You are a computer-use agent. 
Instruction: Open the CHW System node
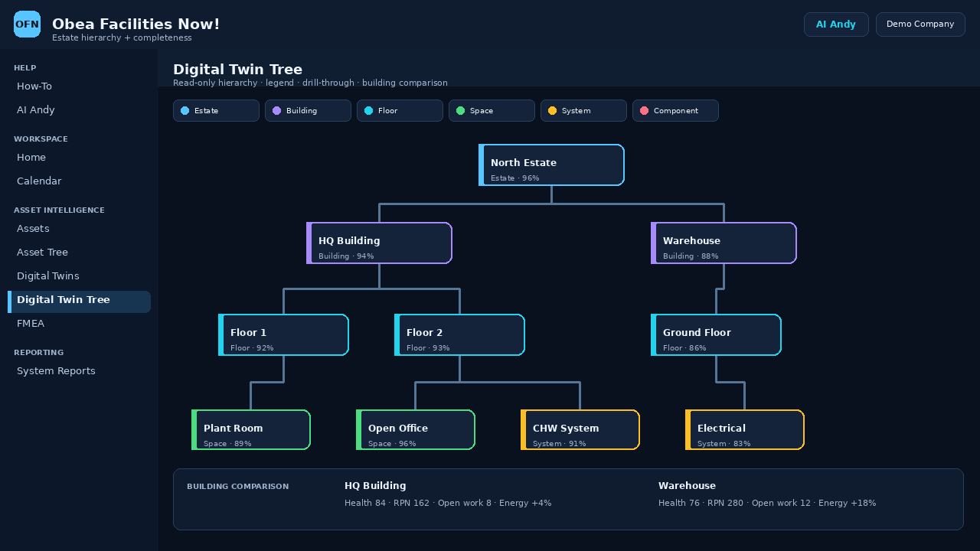[580, 430]
